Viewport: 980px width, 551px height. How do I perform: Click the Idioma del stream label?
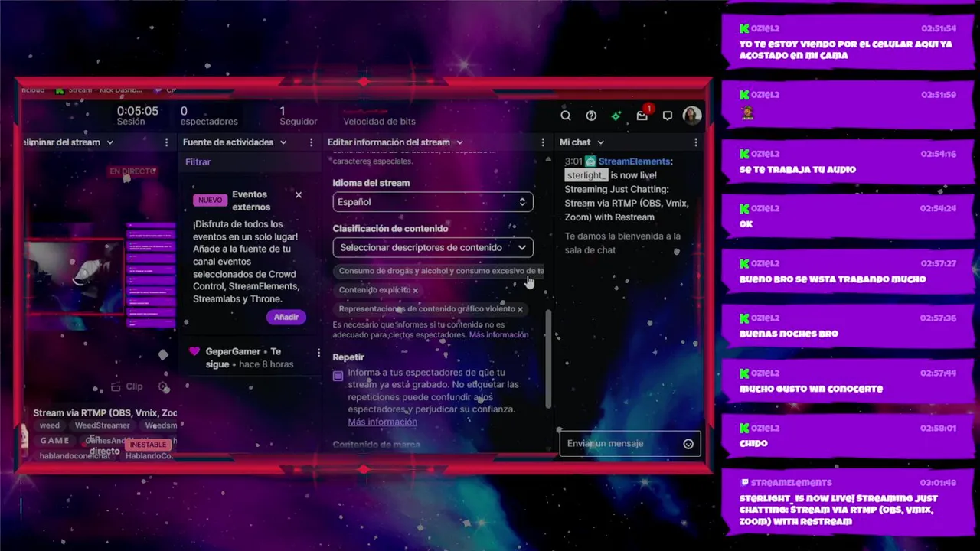point(371,183)
